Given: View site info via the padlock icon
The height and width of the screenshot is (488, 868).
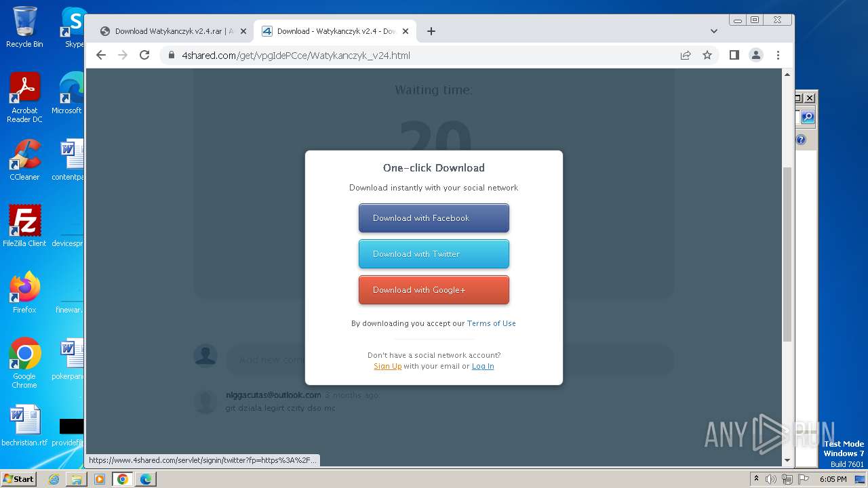Looking at the screenshot, I should click(171, 56).
